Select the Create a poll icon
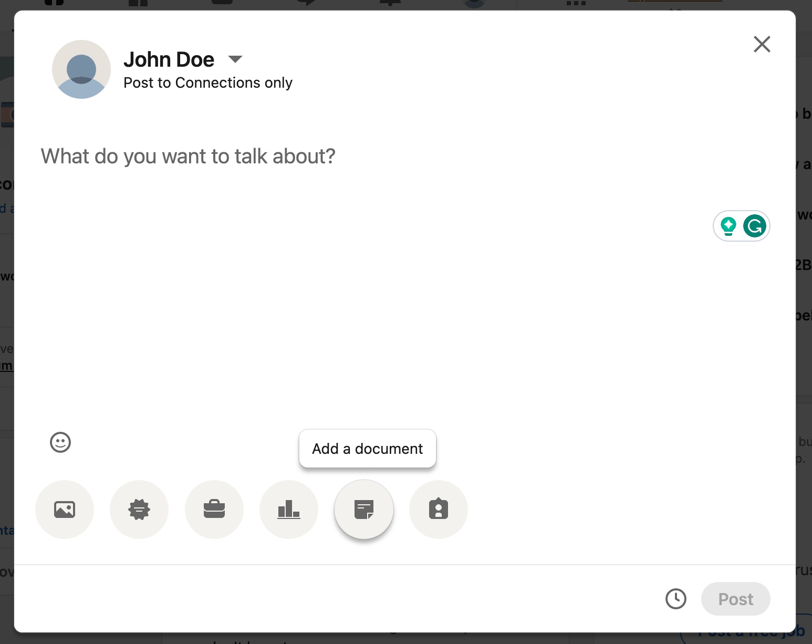 pos(288,509)
